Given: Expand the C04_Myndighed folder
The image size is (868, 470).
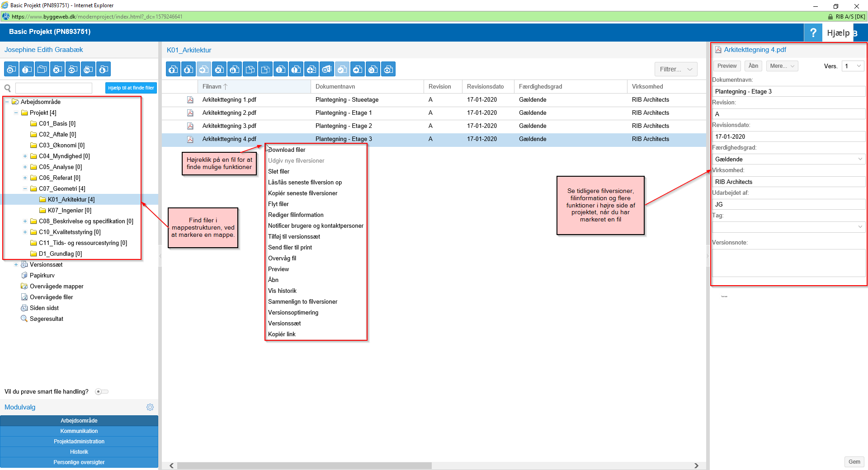Looking at the screenshot, I should coord(25,156).
